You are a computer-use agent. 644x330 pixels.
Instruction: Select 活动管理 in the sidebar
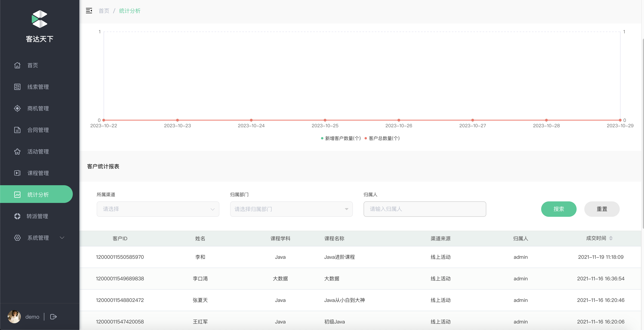(38, 152)
